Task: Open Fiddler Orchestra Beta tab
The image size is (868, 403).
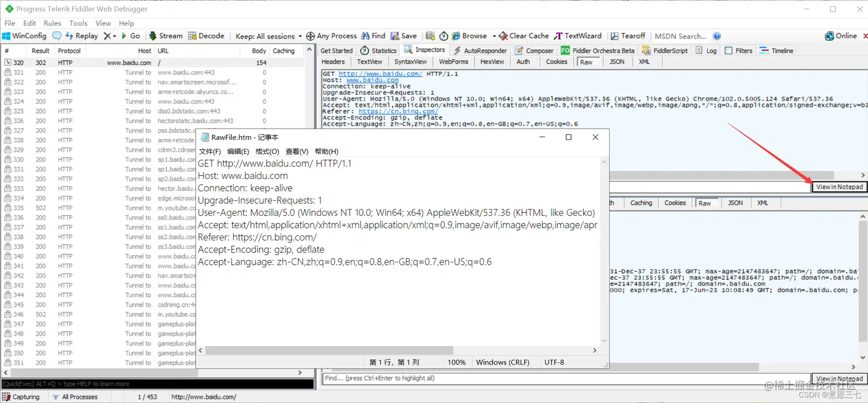Action: click(x=598, y=51)
